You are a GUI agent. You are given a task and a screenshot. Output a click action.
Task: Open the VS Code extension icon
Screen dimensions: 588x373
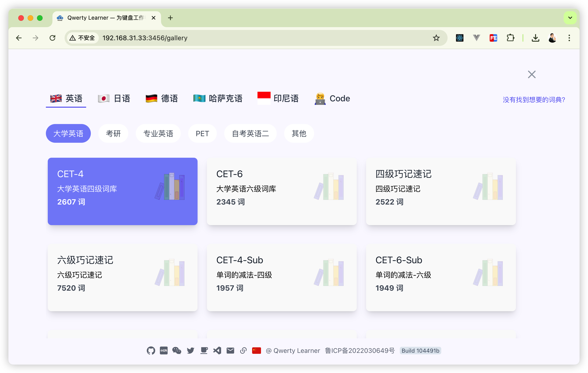coord(217,351)
